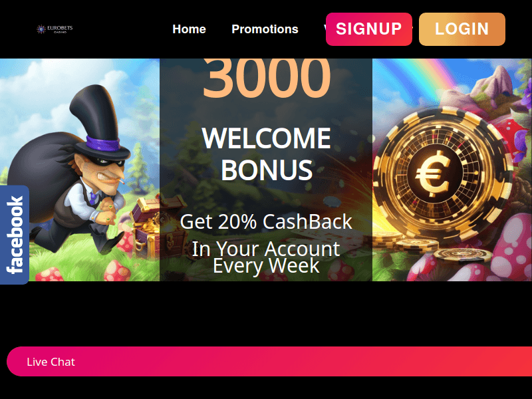The image size is (532, 399).
Task: Click the large 3000 bonus number
Action: 267,77
